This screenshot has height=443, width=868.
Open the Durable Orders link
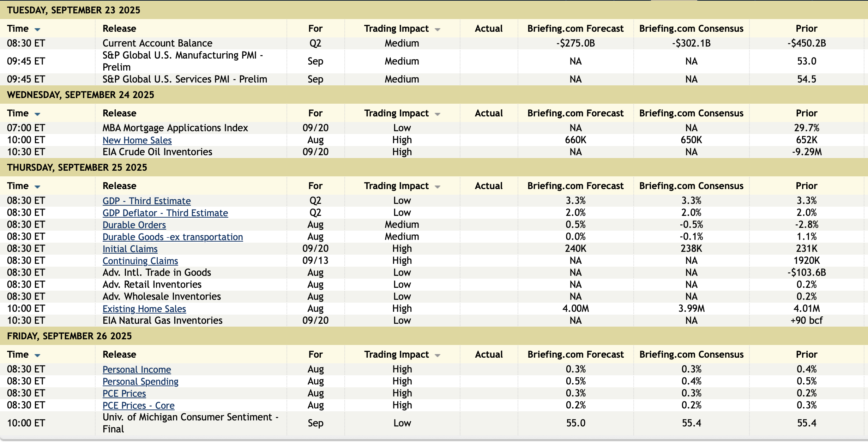[134, 225]
